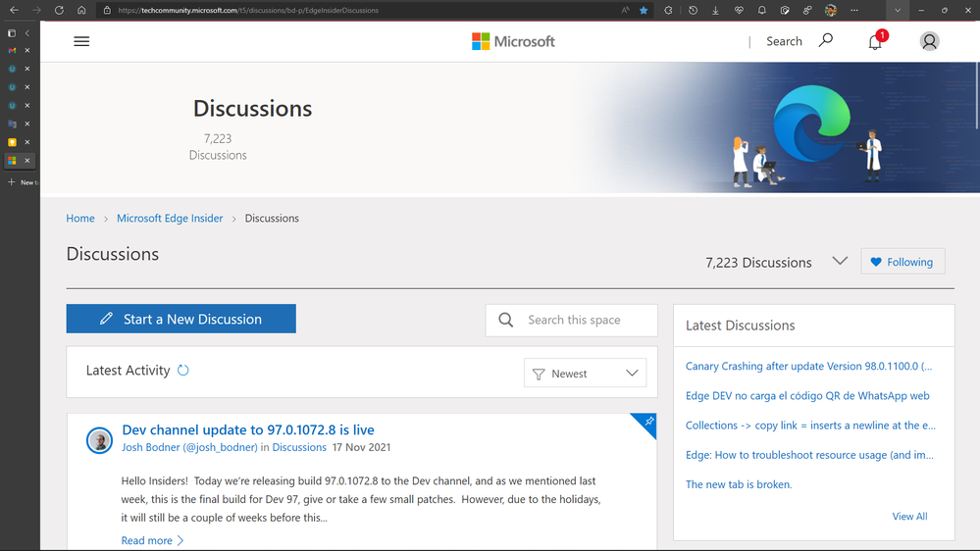
Task: Toggle the vertical tabs pane icon
Action: 11,33
